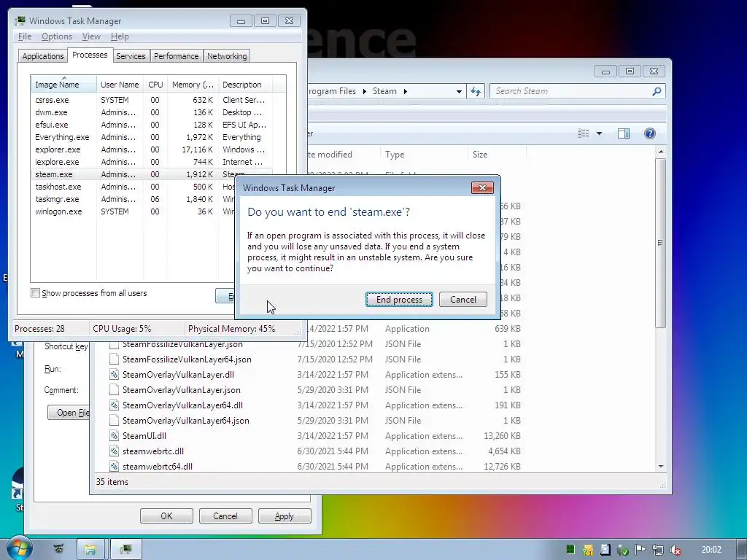Sort Explorer files by Type column
Viewport: 747px width, 560px height.
click(424, 155)
